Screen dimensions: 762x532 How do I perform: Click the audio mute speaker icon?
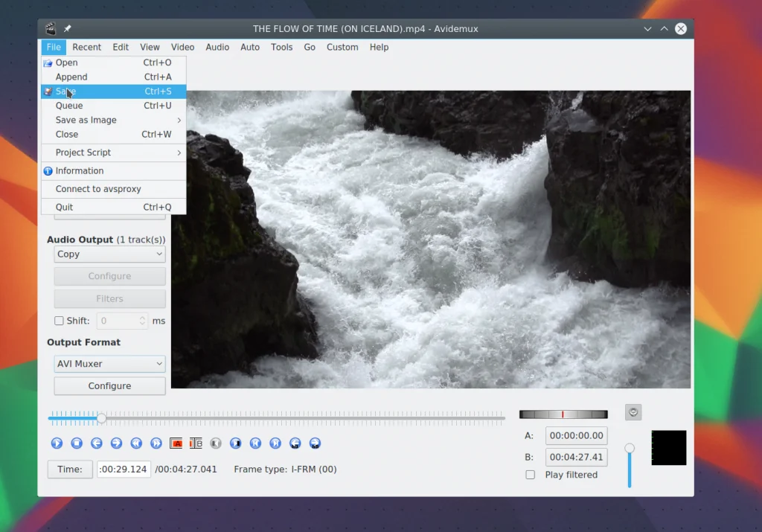(x=633, y=412)
